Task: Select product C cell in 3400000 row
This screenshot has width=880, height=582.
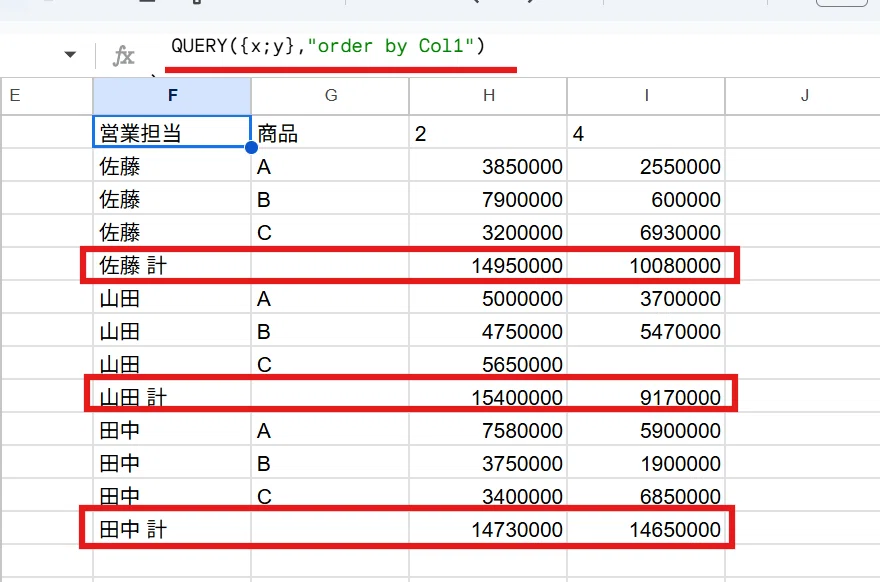Action: (x=331, y=496)
